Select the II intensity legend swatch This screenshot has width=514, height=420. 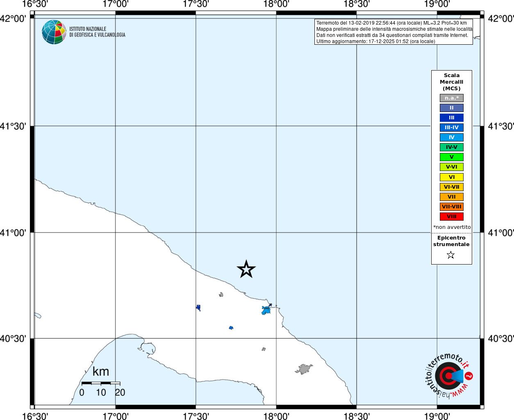(x=452, y=108)
